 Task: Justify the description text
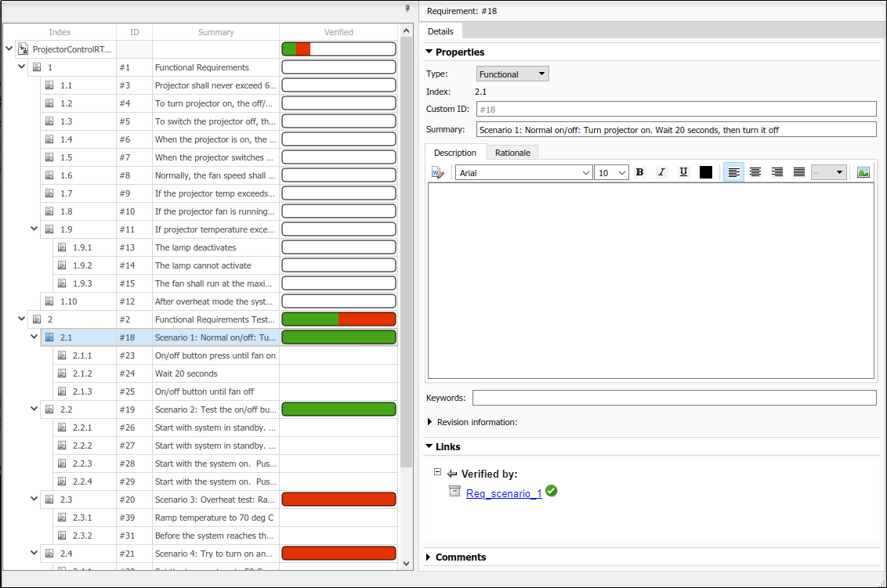(x=798, y=172)
